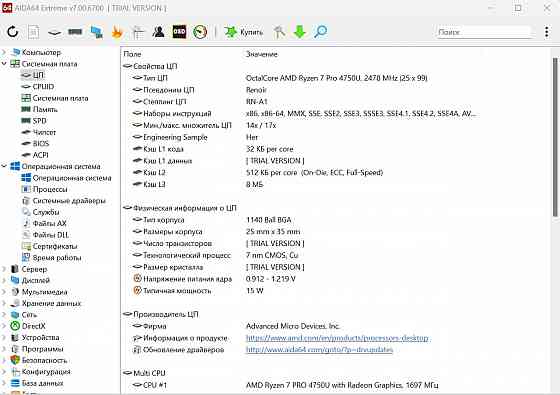Select the Типичная мощность row
Image resolution: width=560 pixels, height=395 pixels.
click(x=336, y=291)
